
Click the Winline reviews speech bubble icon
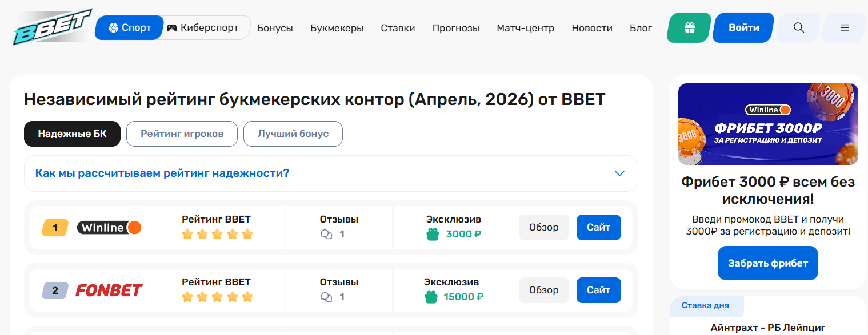point(327,234)
